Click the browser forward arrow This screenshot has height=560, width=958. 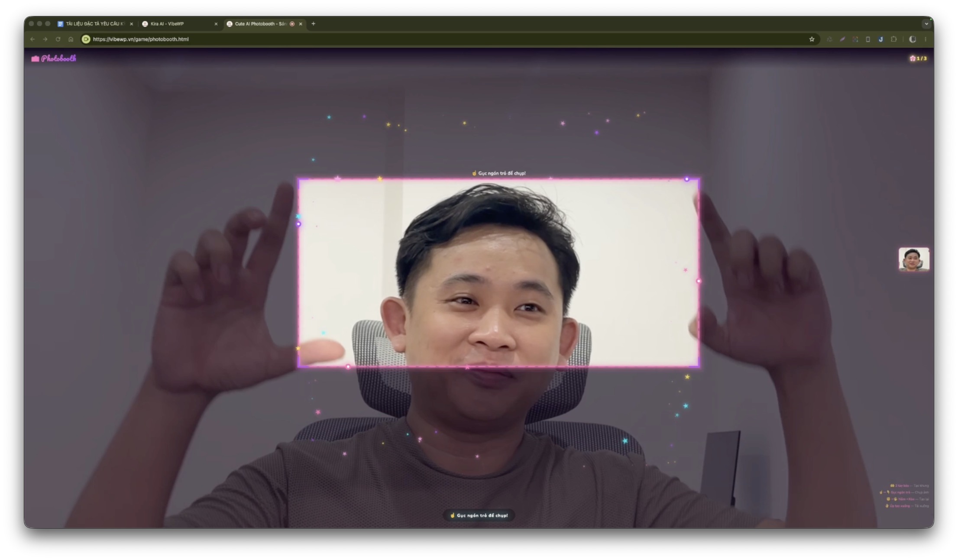point(45,39)
